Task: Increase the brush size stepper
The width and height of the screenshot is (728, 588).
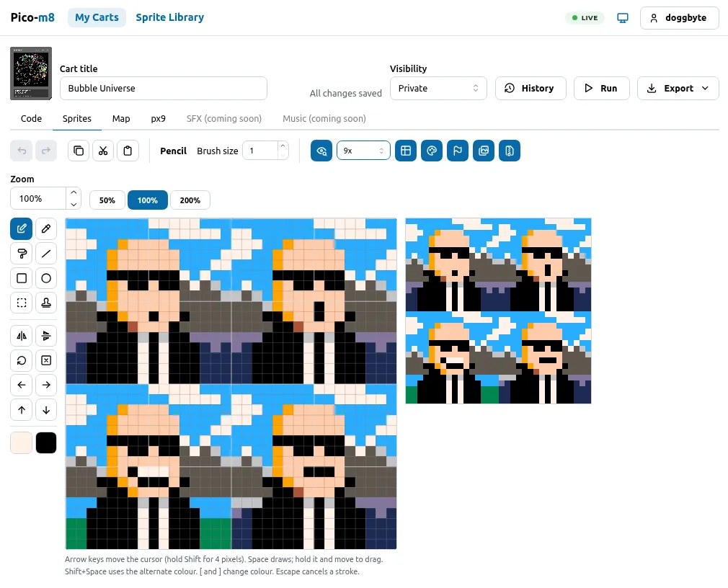Action: pyautogui.click(x=283, y=146)
